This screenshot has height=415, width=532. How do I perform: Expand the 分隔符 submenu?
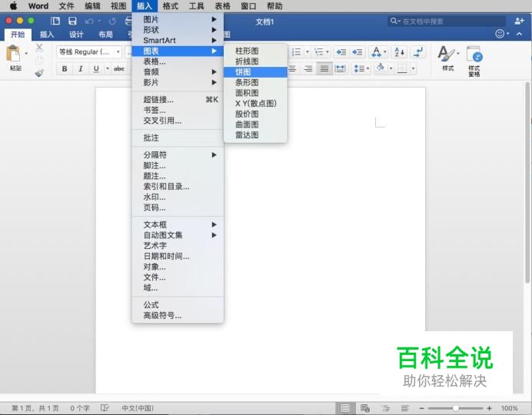pyautogui.click(x=178, y=155)
